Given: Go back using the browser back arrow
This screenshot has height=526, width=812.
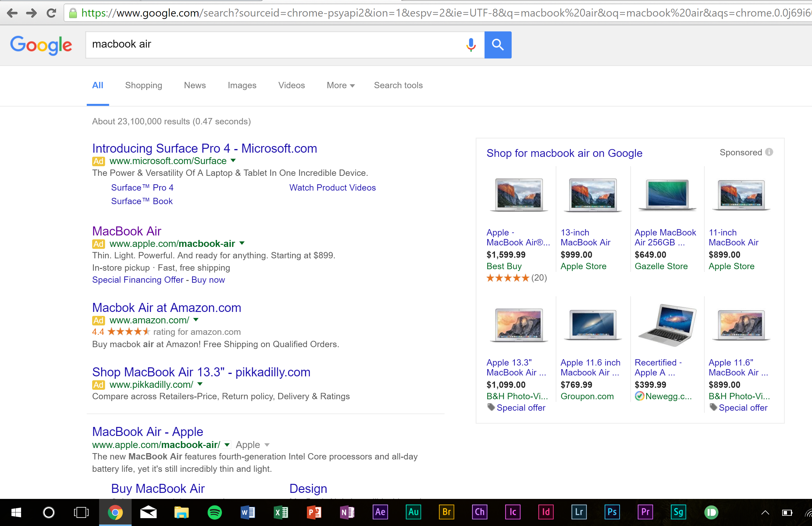Looking at the screenshot, I should click(12, 13).
